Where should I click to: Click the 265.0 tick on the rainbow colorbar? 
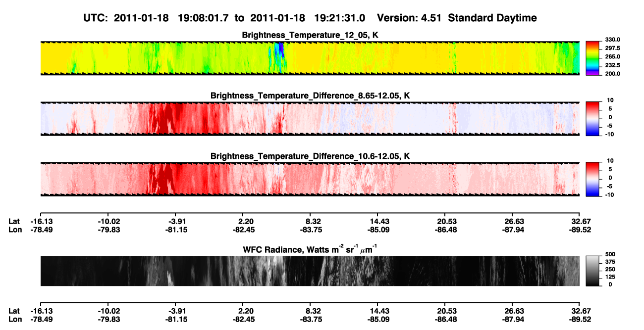(x=612, y=57)
